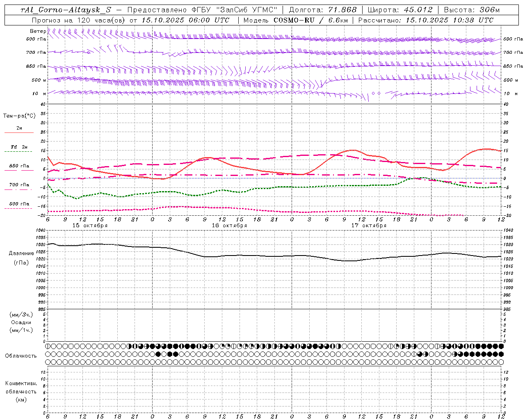The width and height of the screenshot is (525, 420).
Task: Click the 'Облачность' cloud cover row label
Action: coord(21,356)
